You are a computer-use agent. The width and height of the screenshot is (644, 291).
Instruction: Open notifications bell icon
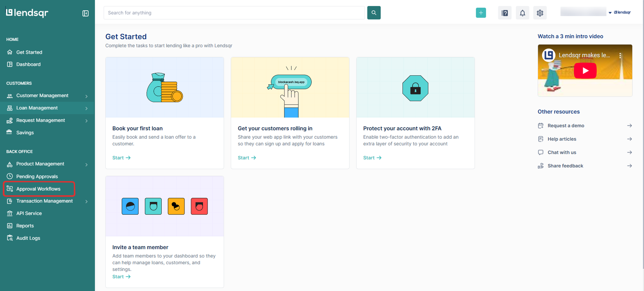[522, 13]
